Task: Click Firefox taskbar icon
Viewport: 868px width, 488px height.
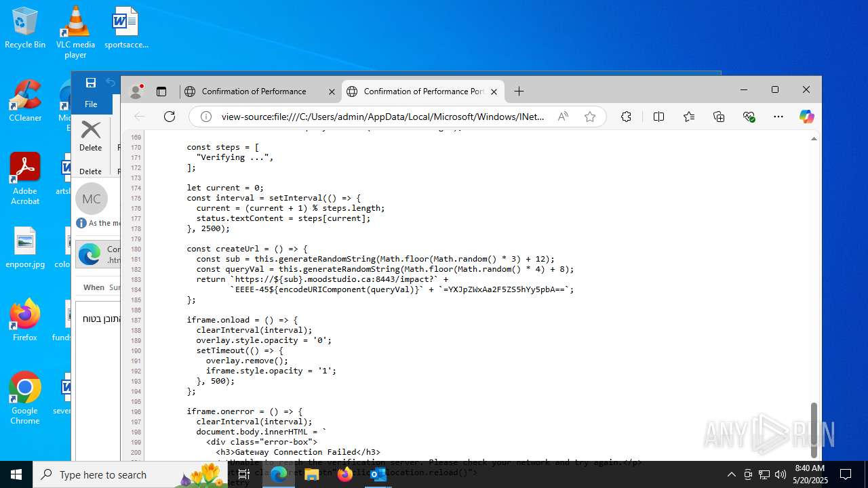Action: (x=345, y=474)
